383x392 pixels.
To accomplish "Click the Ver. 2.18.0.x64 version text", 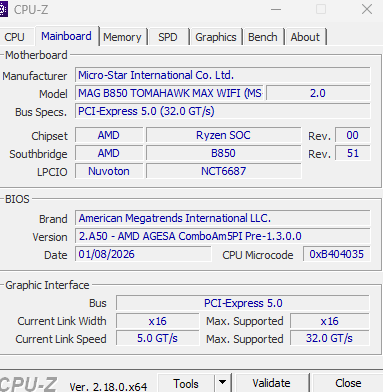I will click(108, 386).
